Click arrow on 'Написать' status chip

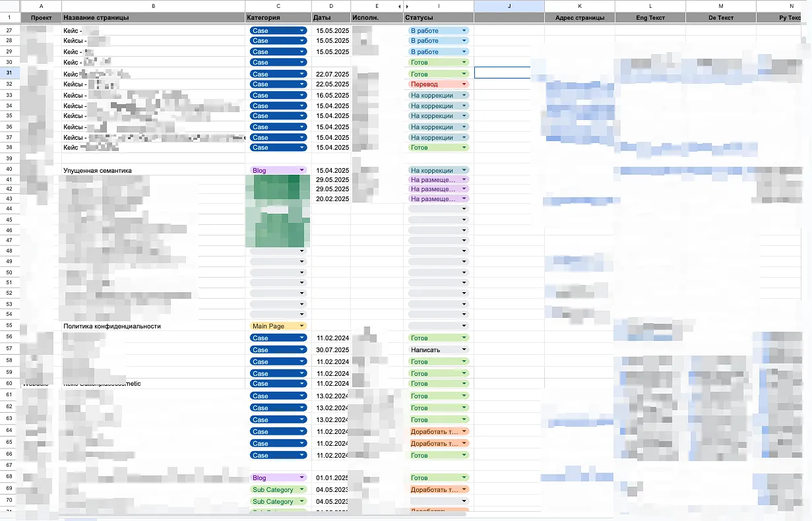pos(464,350)
